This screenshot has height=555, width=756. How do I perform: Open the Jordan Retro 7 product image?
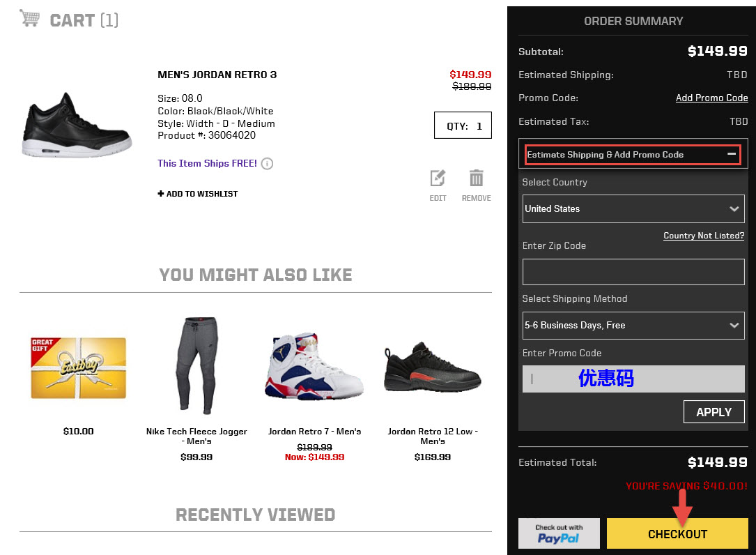point(314,367)
